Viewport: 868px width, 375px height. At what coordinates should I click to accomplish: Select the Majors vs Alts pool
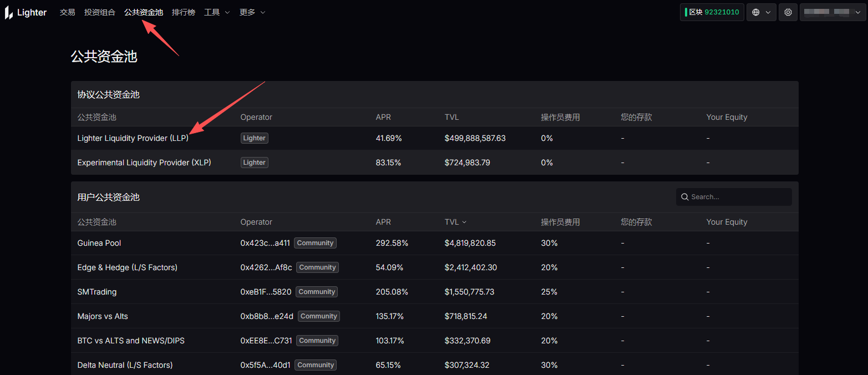point(103,316)
